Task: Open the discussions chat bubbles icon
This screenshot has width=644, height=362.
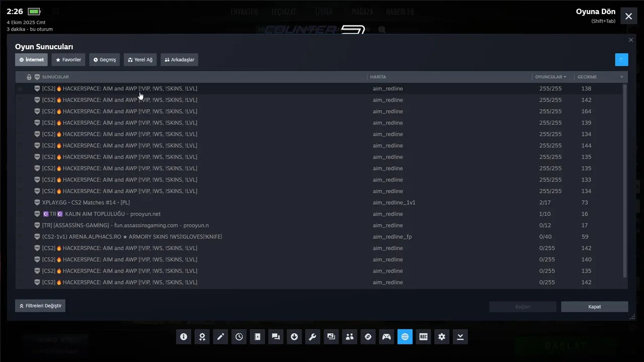Action: click(276, 337)
